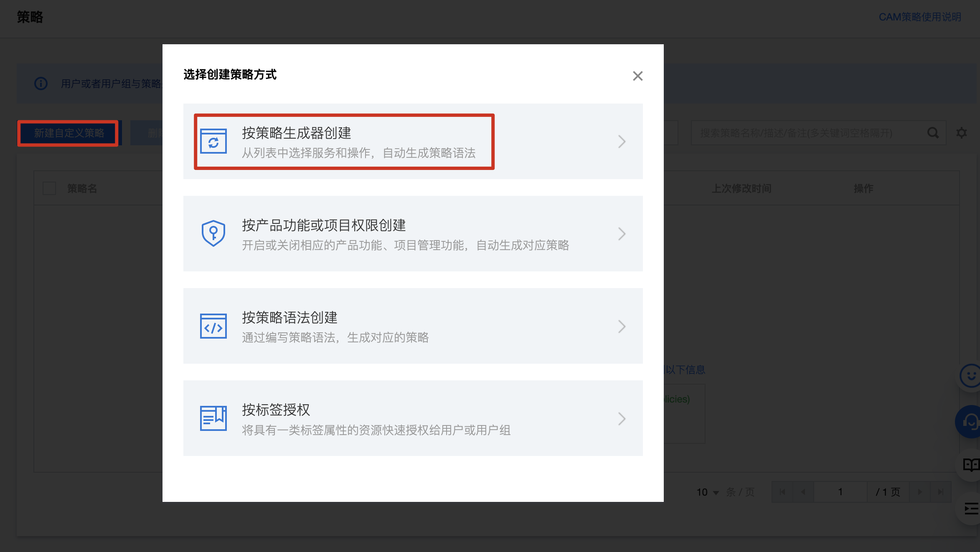
Task: Open the documentation book floating icon
Action: [971, 465]
